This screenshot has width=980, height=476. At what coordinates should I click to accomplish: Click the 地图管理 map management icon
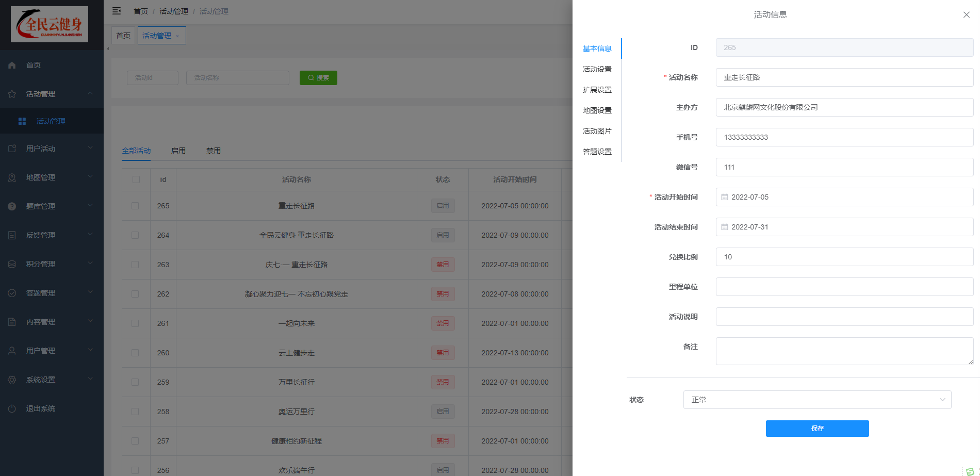[12, 177]
